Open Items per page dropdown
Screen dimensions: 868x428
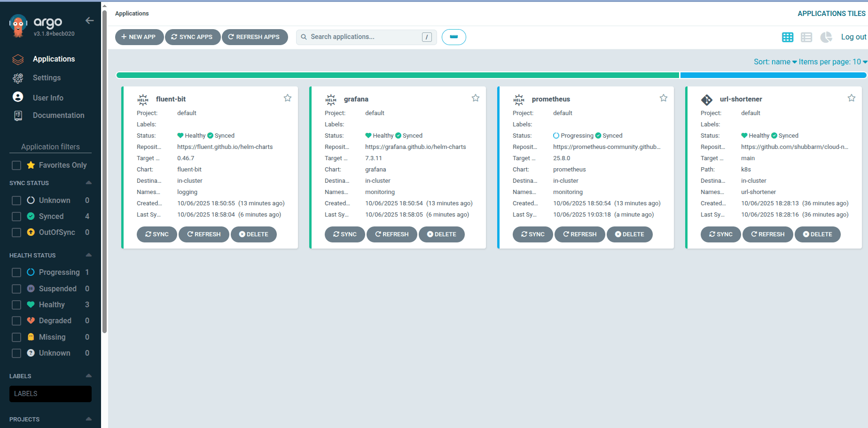833,62
